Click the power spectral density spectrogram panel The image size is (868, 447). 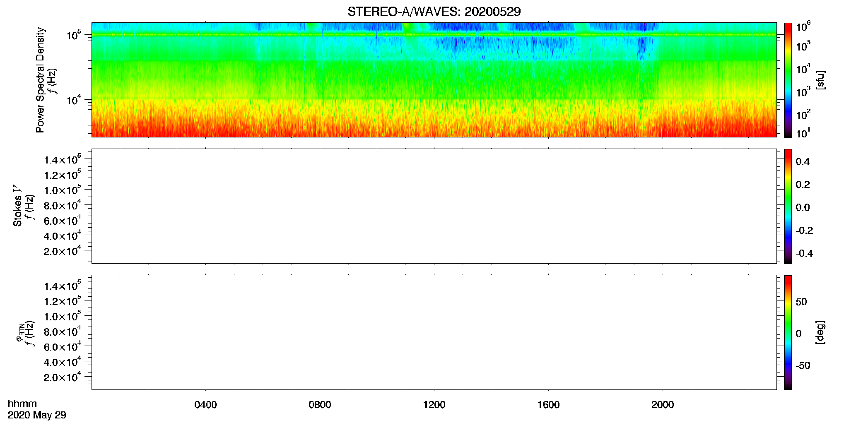point(434,80)
